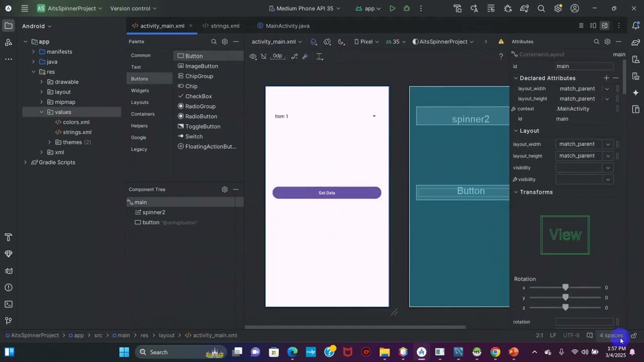Open the Notifications bell icon
This screenshot has width=644, height=362.
point(636,26)
